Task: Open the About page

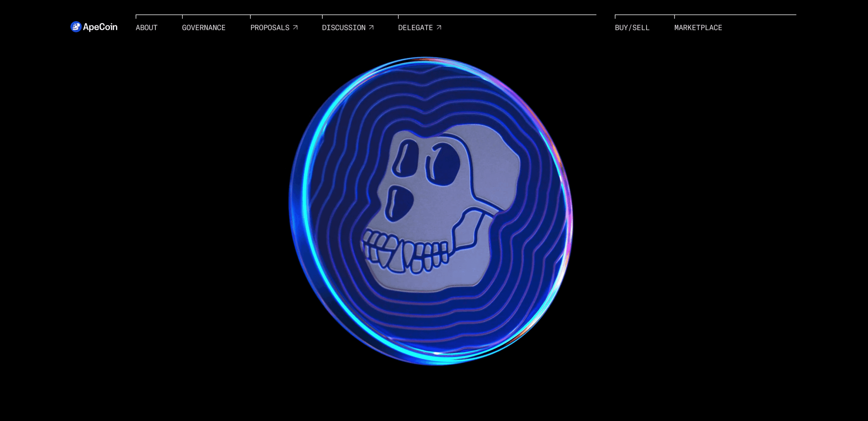Action: click(x=146, y=28)
